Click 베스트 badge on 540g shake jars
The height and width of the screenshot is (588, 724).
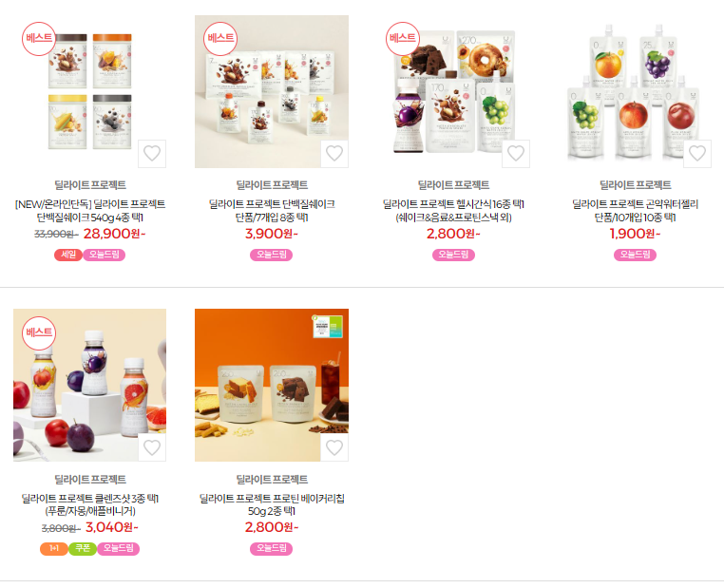click(x=39, y=39)
